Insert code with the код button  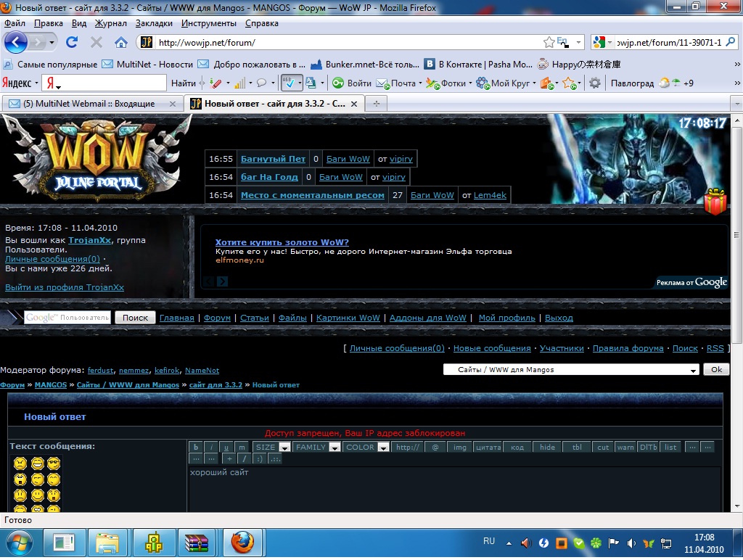(x=517, y=447)
